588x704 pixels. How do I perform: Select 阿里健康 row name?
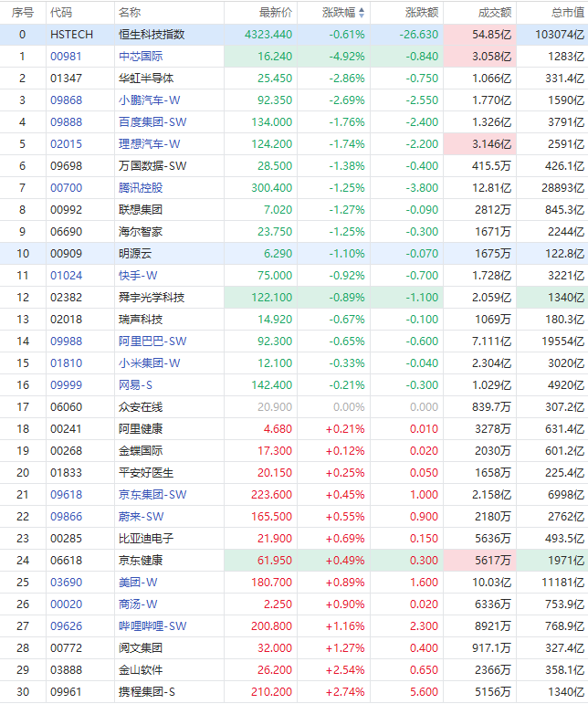(x=141, y=429)
